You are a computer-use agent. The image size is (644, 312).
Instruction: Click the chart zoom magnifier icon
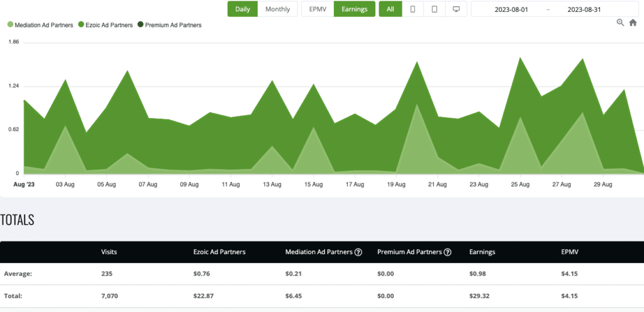pos(621,23)
